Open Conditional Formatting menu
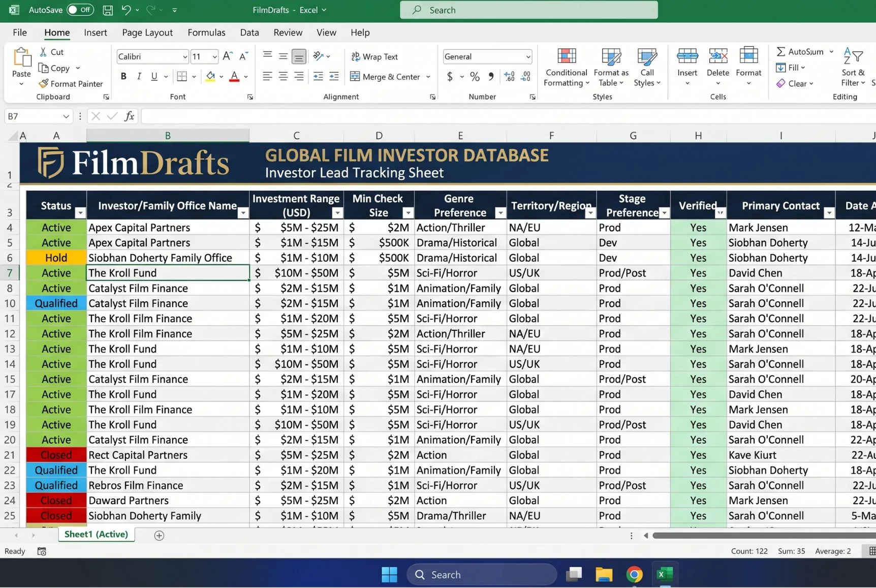The width and height of the screenshot is (876, 588). pos(566,68)
